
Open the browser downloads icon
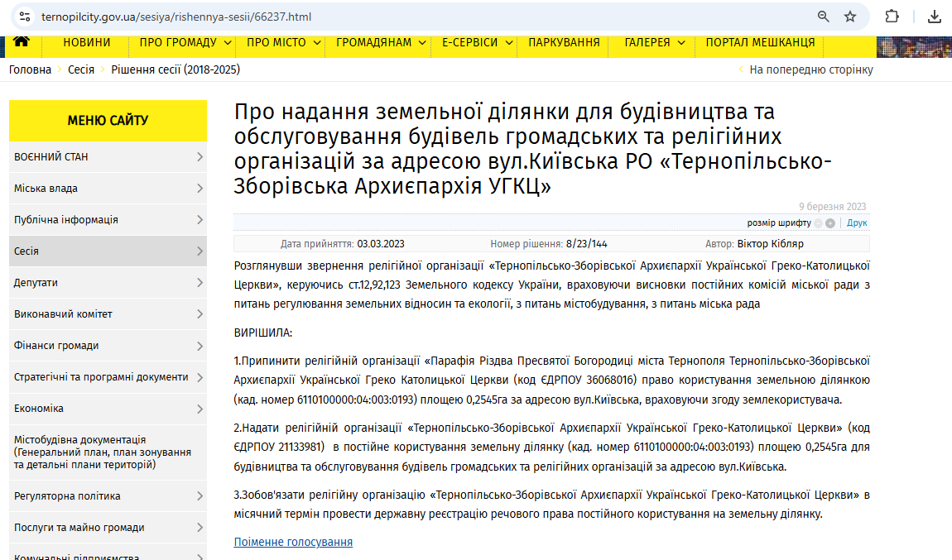[935, 17]
